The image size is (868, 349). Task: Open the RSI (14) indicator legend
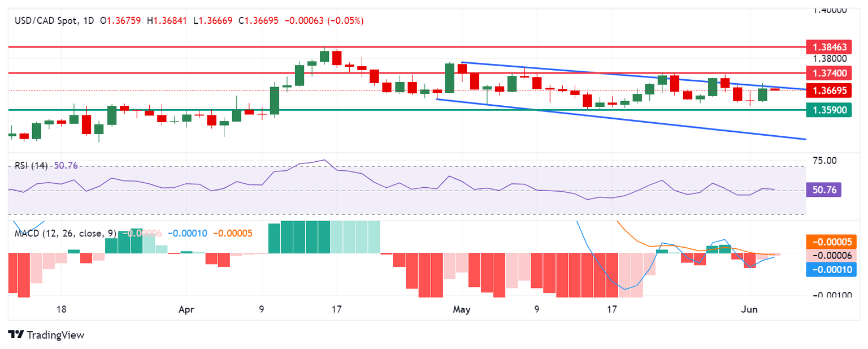[32, 166]
